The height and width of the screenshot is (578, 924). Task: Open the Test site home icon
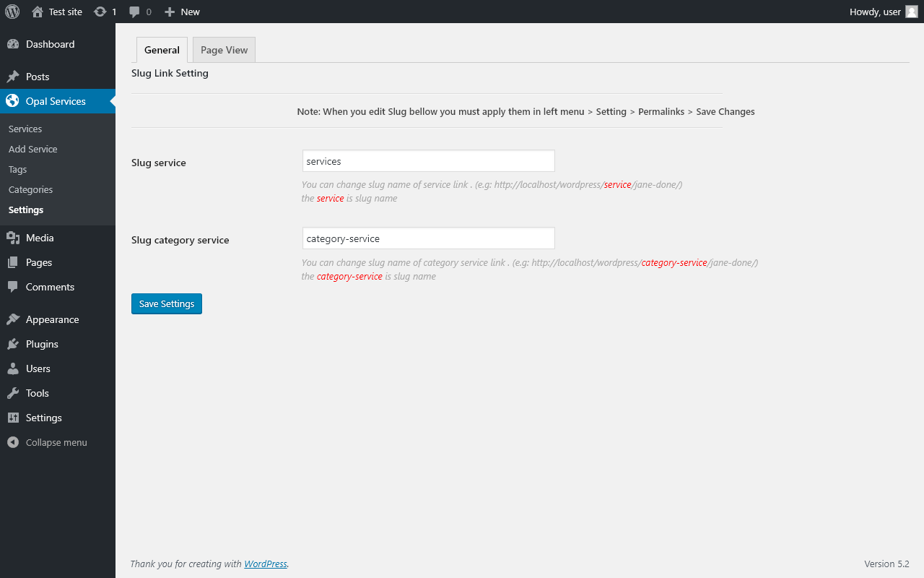coord(38,12)
